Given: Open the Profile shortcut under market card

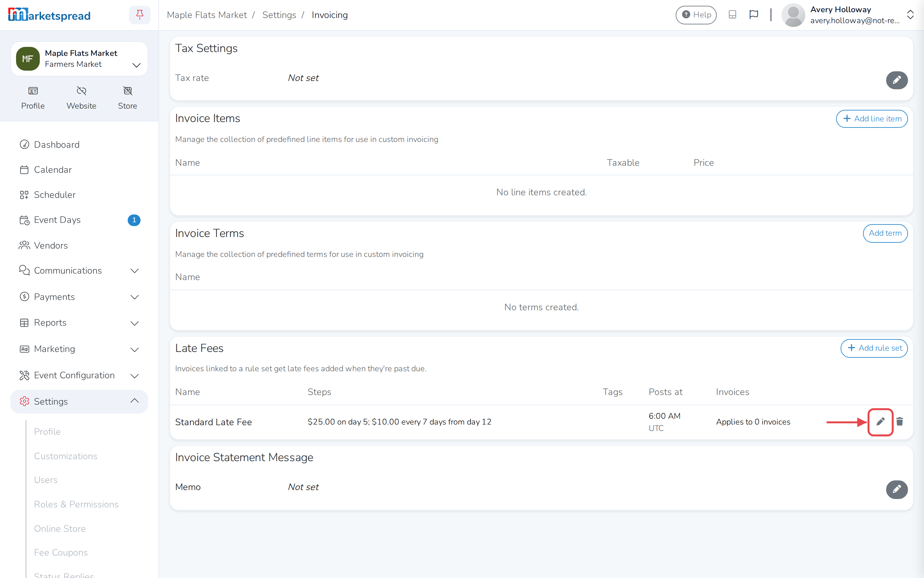Looking at the screenshot, I should pos(33,98).
